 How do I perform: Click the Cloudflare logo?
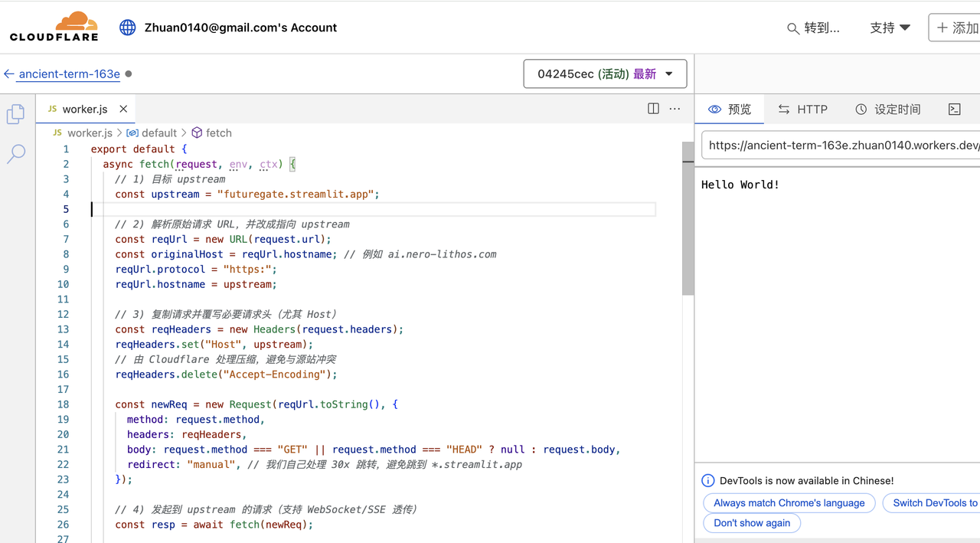54,27
